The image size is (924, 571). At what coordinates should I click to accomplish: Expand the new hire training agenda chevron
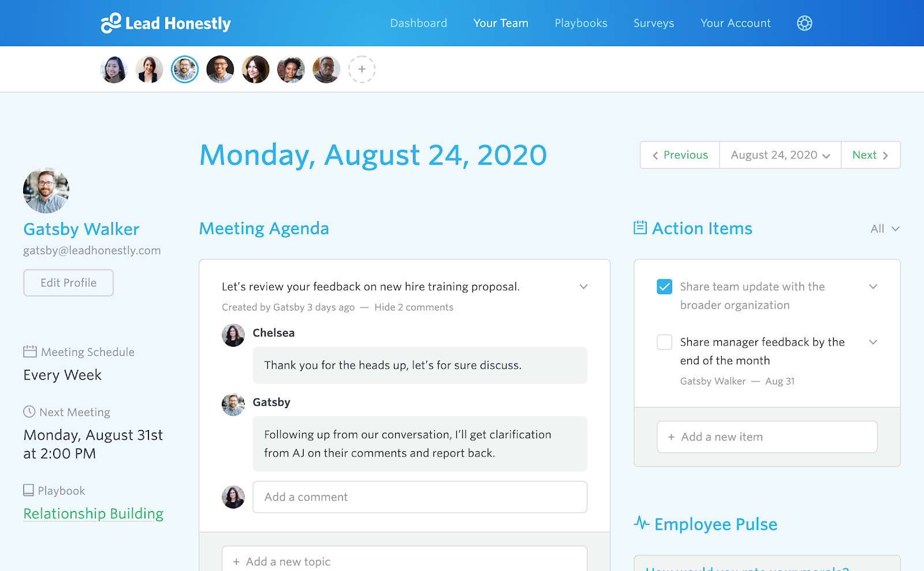pos(584,287)
